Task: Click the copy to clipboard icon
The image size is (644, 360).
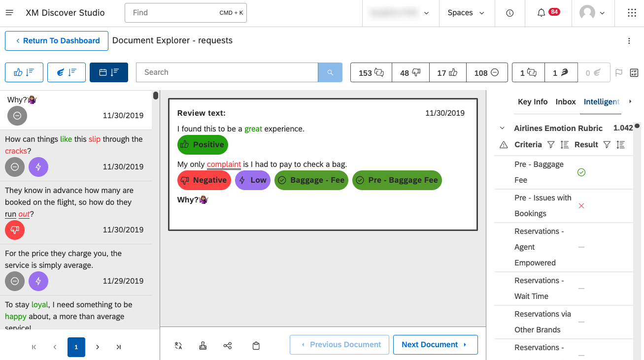Action: point(256,345)
